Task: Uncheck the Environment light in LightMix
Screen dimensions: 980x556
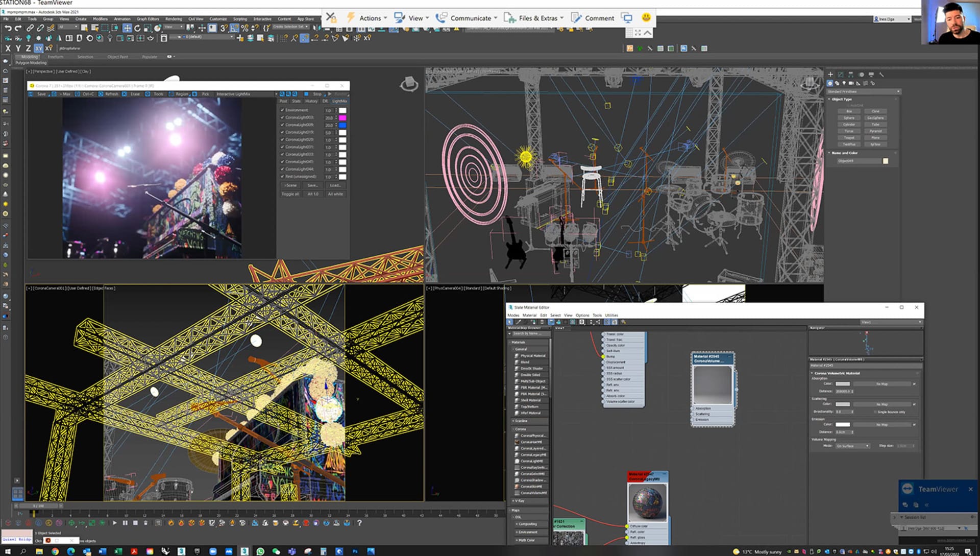Action: click(282, 110)
